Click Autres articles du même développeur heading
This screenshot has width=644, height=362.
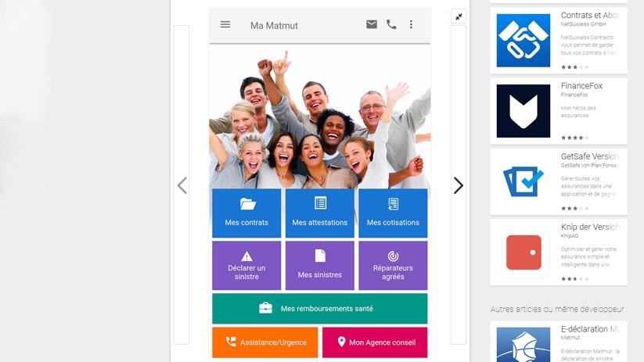(x=557, y=309)
